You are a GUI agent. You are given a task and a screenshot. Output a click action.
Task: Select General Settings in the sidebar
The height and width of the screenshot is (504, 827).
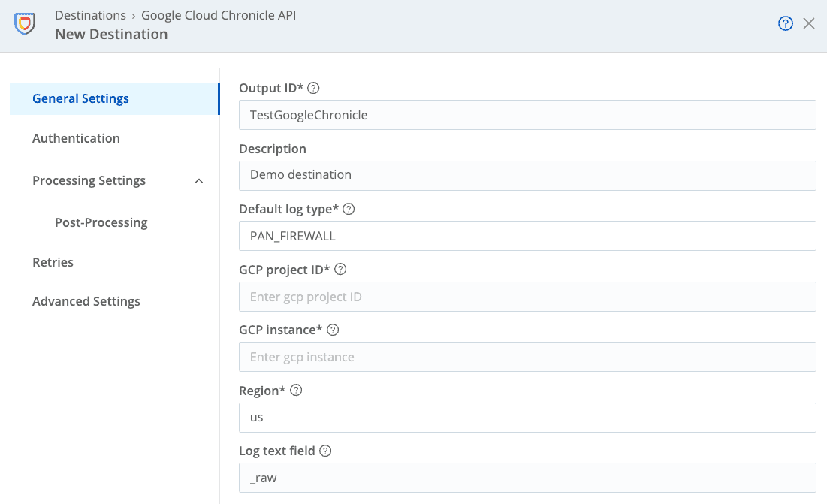[80, 98]
